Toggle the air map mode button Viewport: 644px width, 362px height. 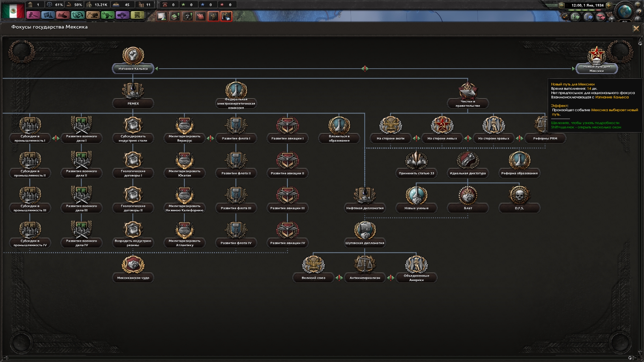[x=600, y=16]
